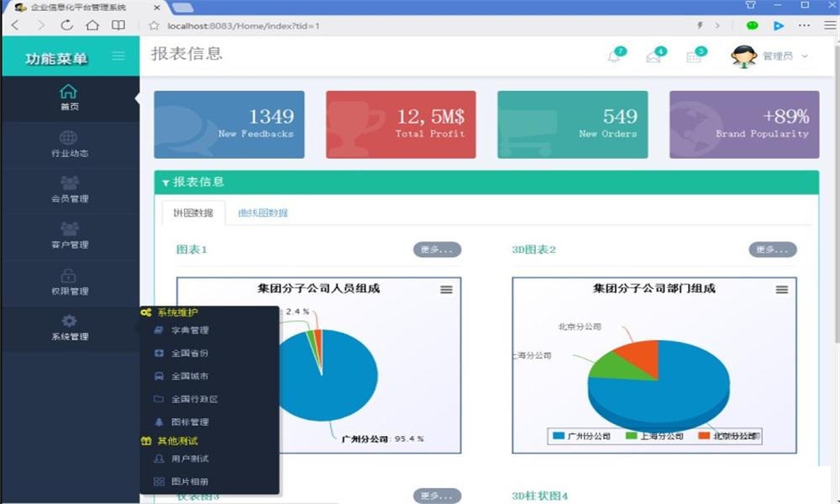
Task: Open the bell notifications icon
Action: point(614,56)
